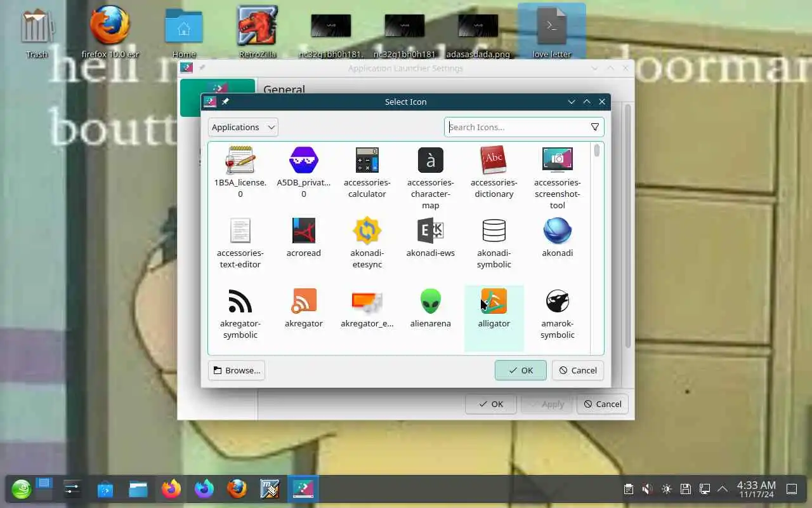Select the 1B5A_license.0 icon
Viewport: 812px width, 508px height.
[x=240, y=171]
